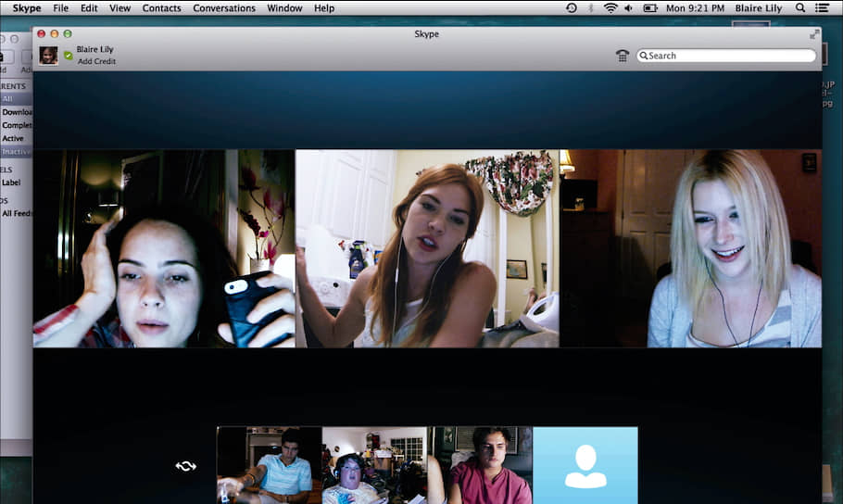The width and height of the screenshot is (843, 504).
Task: Select All Feeds in the background window sidebar
Action: click(x=16, y=213)
